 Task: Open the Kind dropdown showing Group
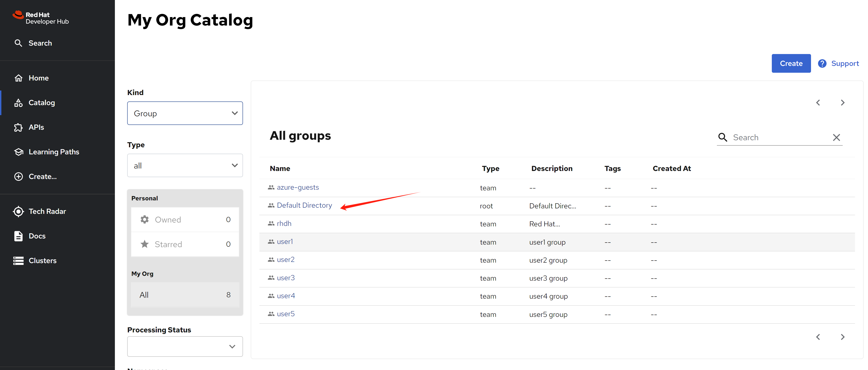coord(185,114)
